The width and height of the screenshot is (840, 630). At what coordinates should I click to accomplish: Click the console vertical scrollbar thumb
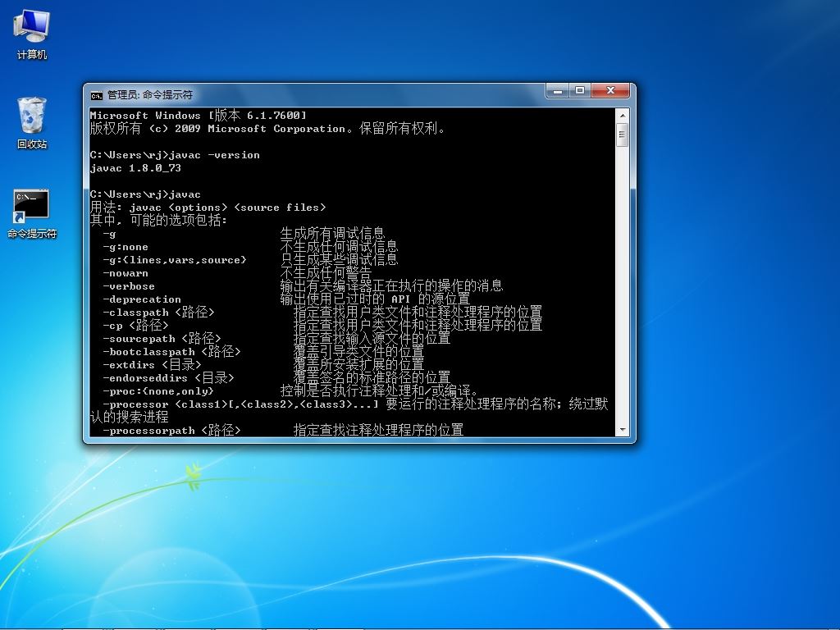click(x=623, y=135)
